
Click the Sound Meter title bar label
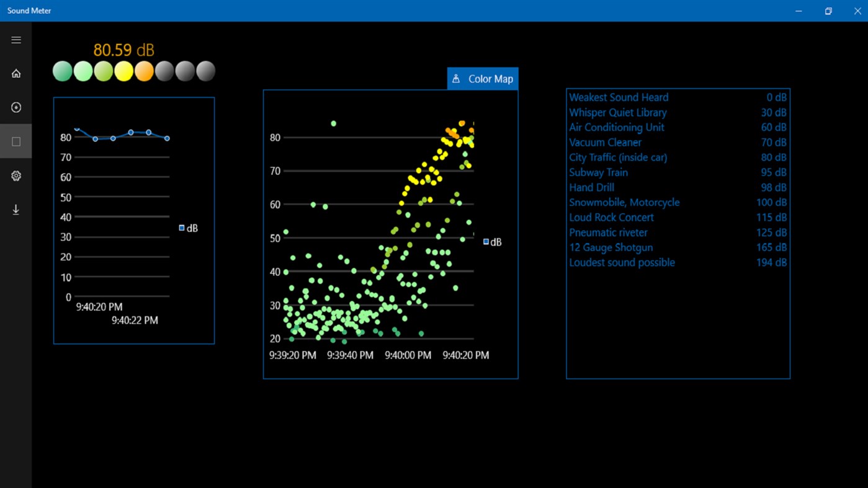click(x=29, y=10)
